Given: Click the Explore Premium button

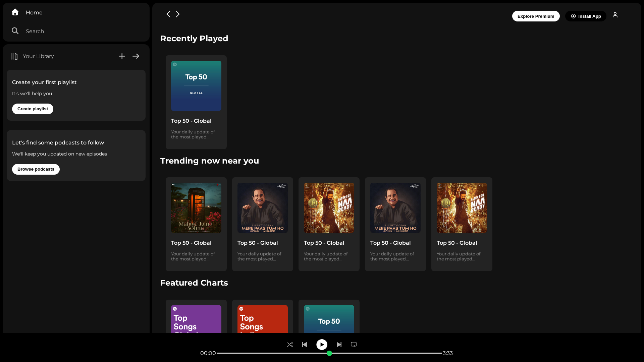Looking at the screenshot, I should tap(536, 16).
